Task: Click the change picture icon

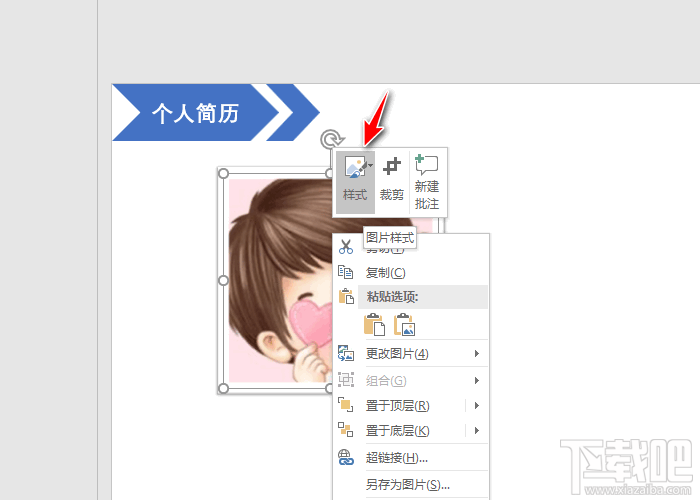Action: [x=346, y=353]
